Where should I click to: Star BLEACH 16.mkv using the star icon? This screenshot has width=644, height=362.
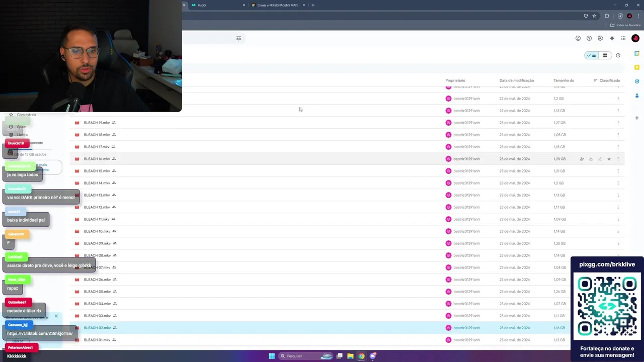609,159
